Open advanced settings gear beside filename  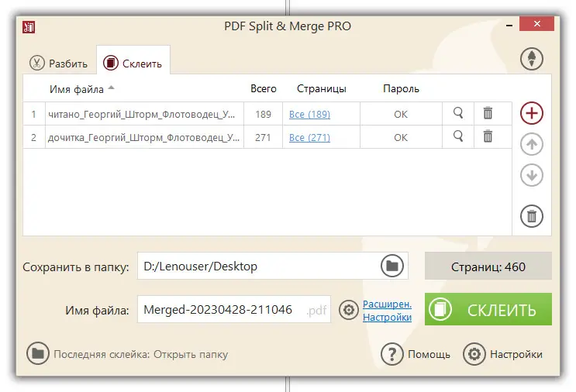coord(348,310)
